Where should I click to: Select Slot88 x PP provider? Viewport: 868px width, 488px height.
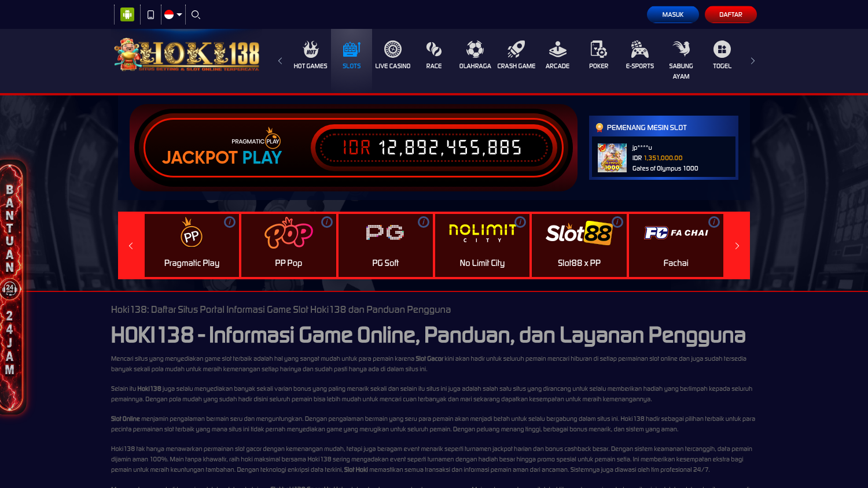[x=579, y=246]
